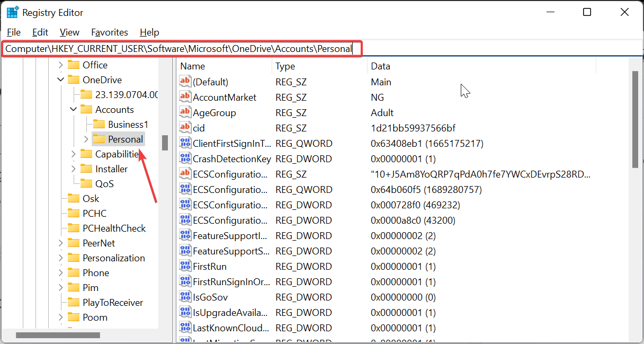Image resolution: width=644 pixels, height=344 pixels.
Task: Expand the Capabilities registry key
Action: [x=74, y=154]
